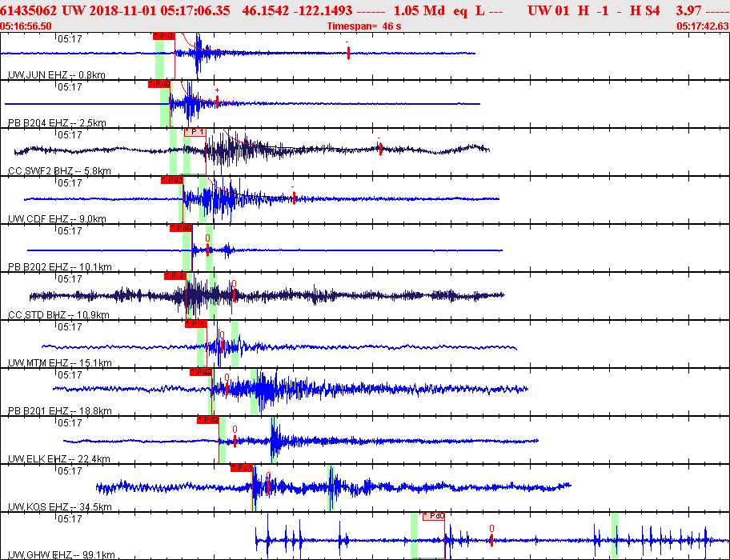Click the red '0' marker on B202 trace
Viewport: 730px width, 560px height.
click(x=207, y=249)
